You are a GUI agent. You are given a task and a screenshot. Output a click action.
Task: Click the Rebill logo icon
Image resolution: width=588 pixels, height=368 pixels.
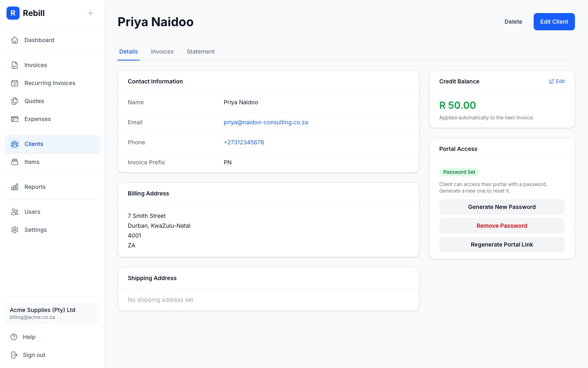click(13, 13)
